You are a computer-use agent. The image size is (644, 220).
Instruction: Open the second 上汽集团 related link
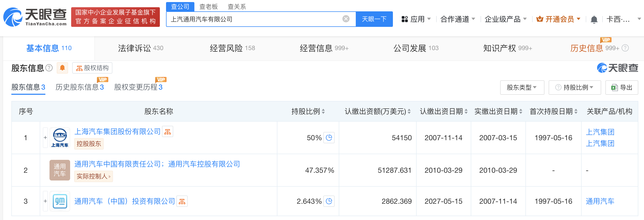tap(600, 143)
